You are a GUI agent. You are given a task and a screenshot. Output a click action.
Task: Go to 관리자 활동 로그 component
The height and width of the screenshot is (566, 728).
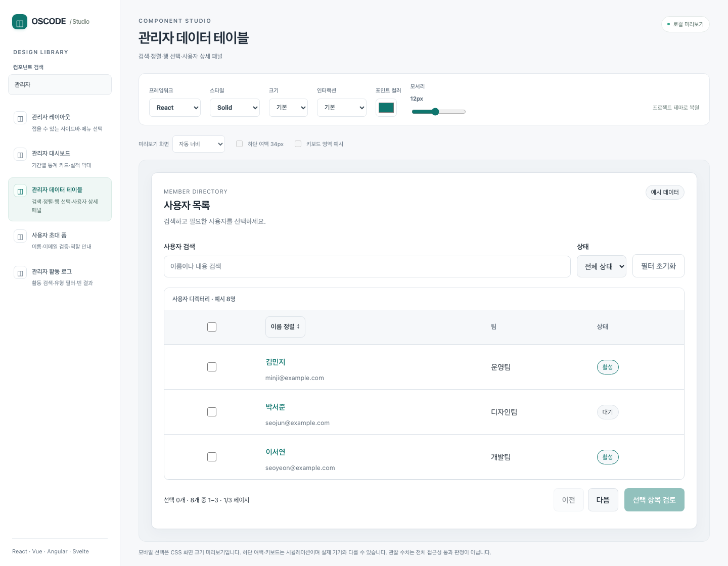(60, 277)
